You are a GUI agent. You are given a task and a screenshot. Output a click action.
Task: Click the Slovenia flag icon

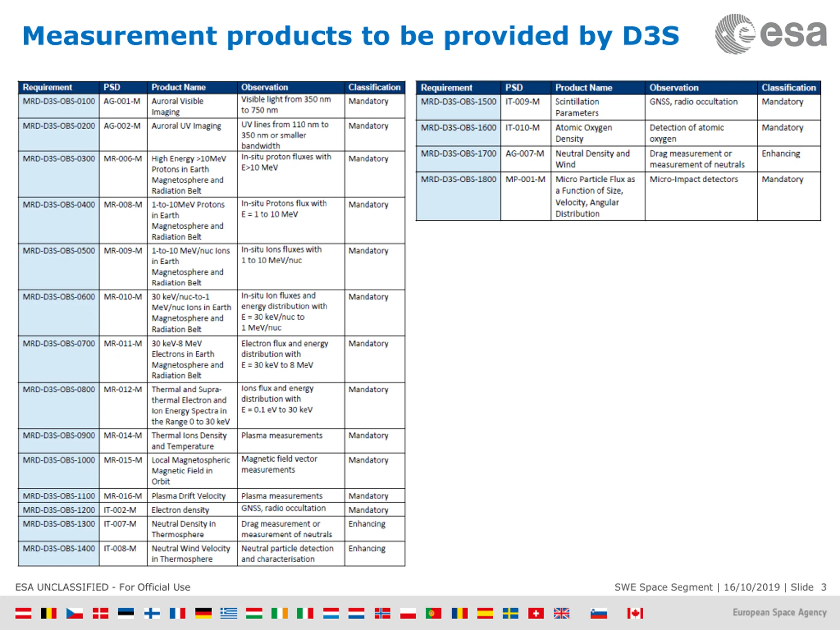pos(598,613)
